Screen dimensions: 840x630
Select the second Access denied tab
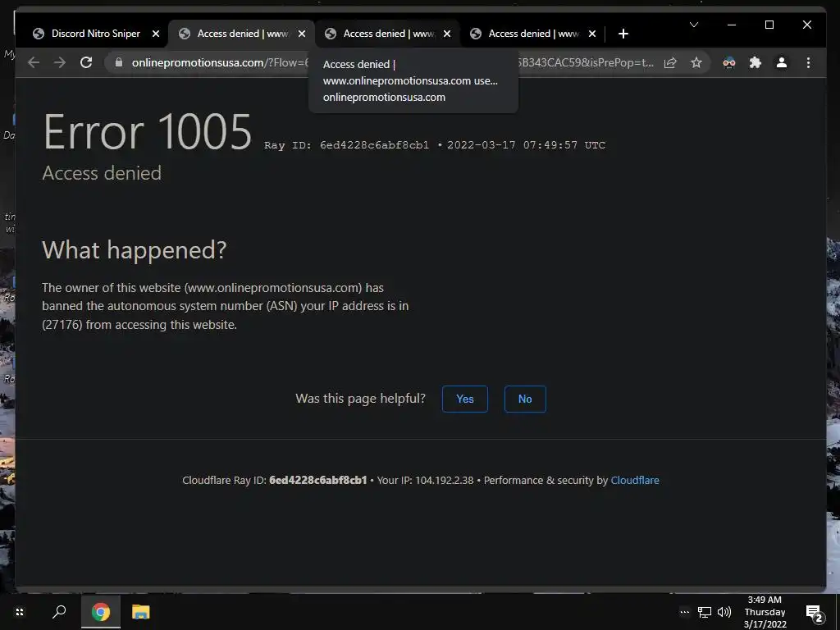pyautogui.click(x=387, y=34)
